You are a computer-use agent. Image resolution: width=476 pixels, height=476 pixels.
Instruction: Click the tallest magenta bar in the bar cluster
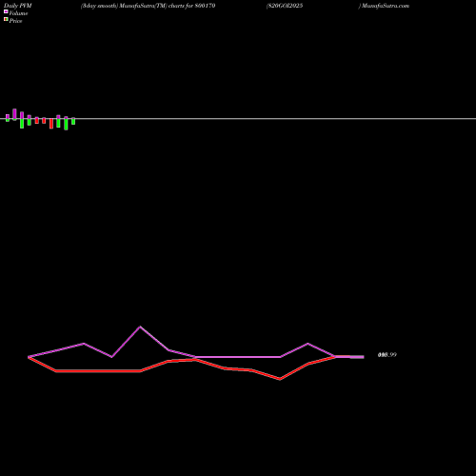click(14, 114)
